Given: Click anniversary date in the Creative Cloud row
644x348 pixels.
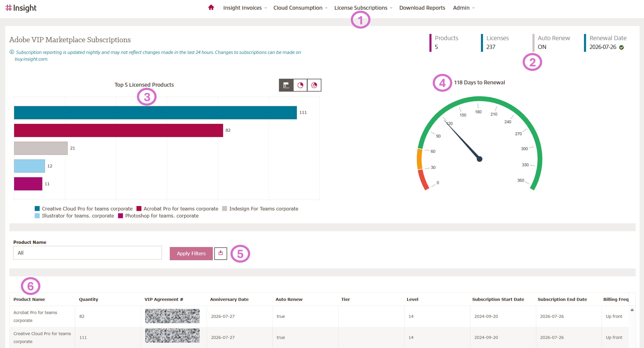Looking at the screenshot, I should coord(223,338).
